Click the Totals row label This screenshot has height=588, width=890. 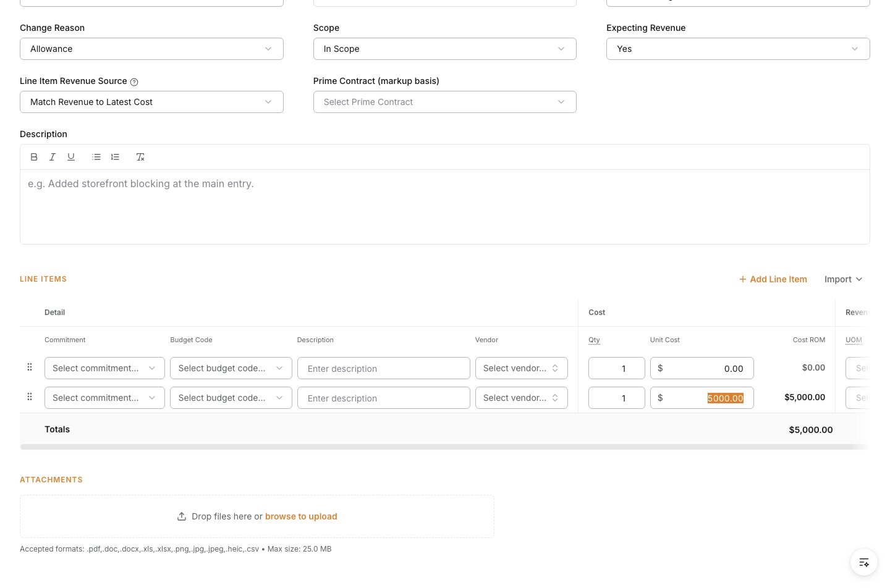[x=57, y=429]
